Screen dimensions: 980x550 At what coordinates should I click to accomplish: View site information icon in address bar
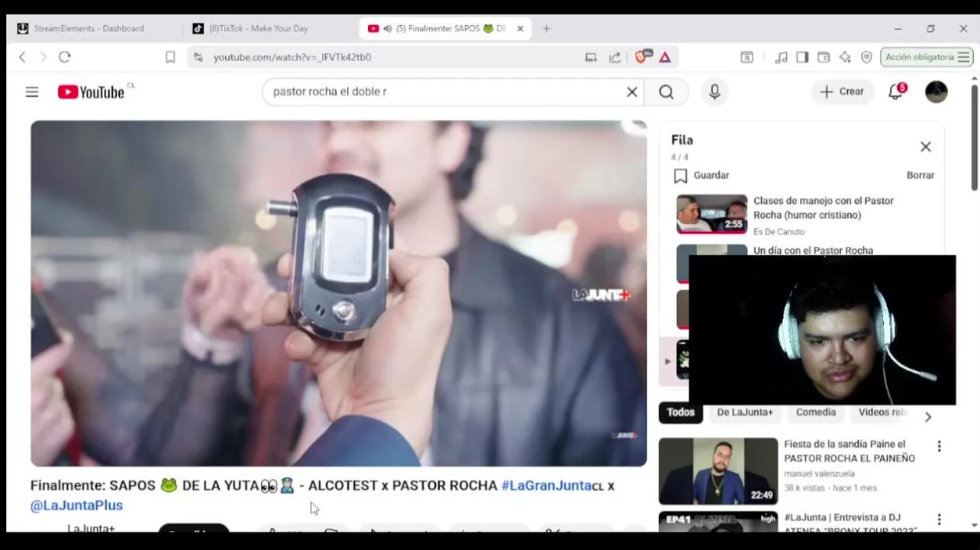click(198, 57)
